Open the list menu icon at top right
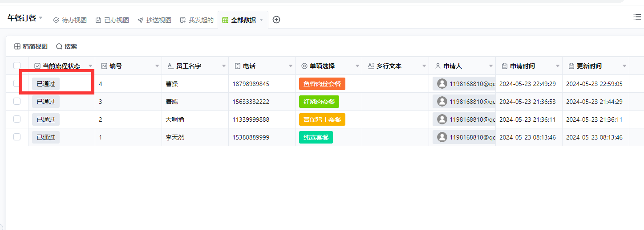644x230 pixels. click(637, 17)
